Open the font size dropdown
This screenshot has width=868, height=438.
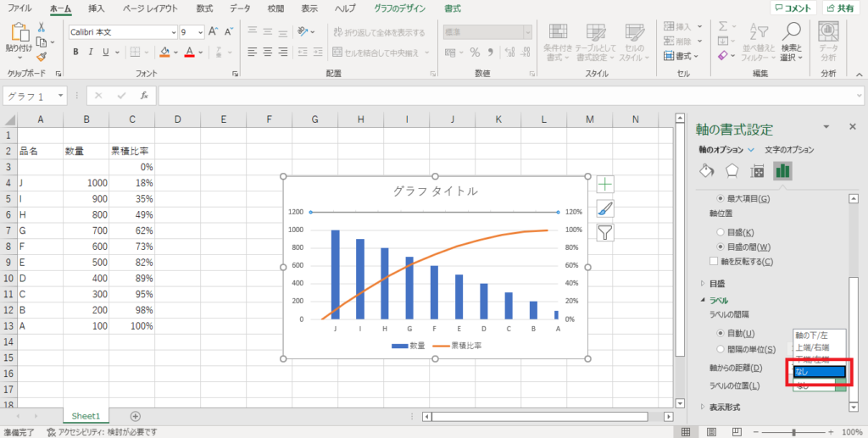[200, 32]
